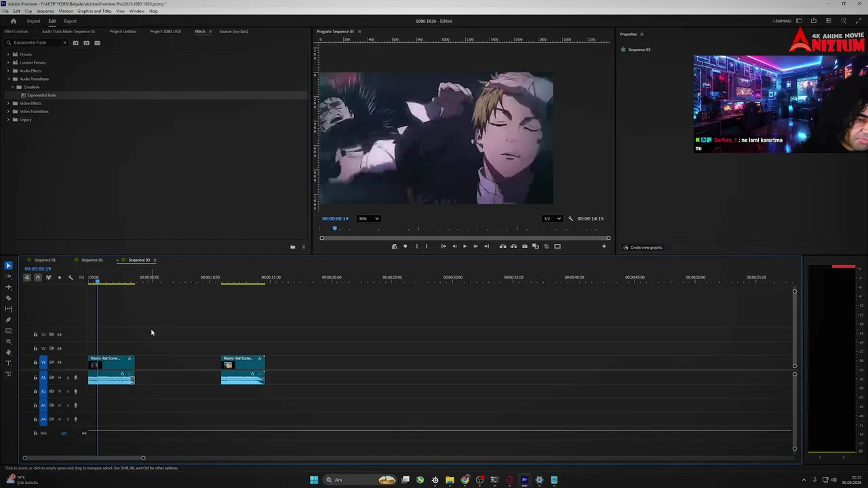
Task: Switch to the Effect Controls tab
Action: tap(16, 31)
